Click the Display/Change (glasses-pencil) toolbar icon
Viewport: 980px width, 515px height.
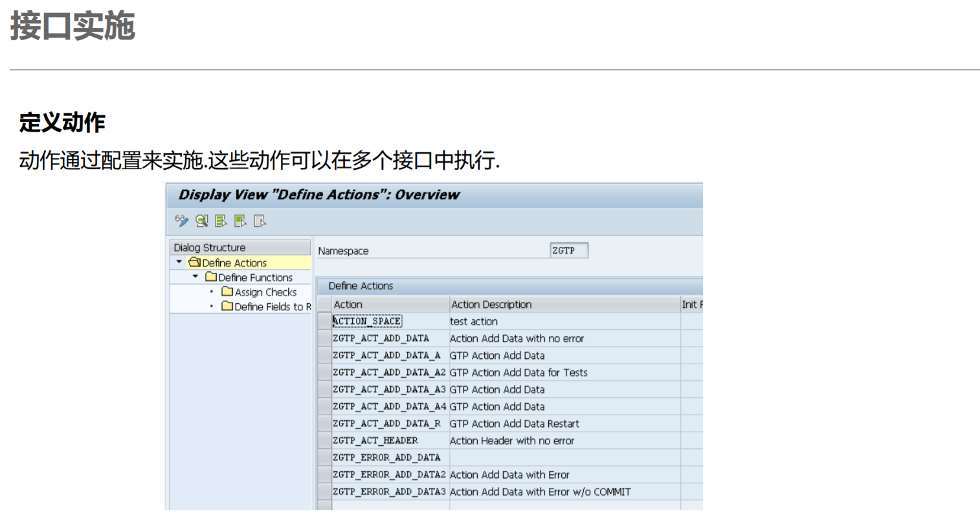(181, 221)
